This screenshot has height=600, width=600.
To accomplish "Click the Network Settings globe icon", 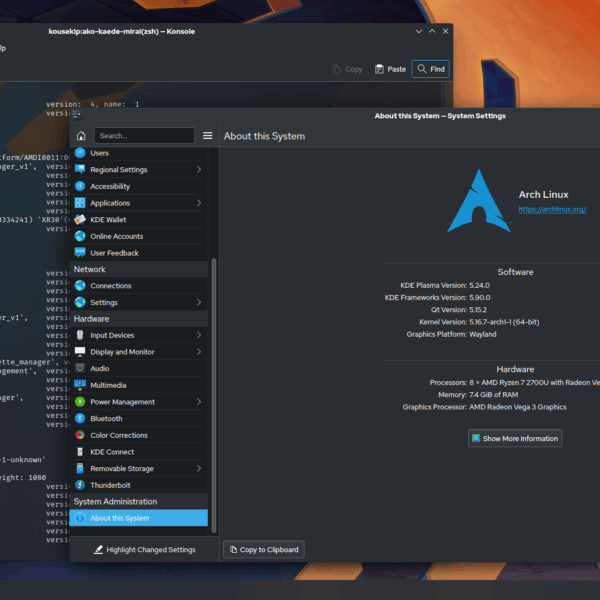I will click(80, 302).
